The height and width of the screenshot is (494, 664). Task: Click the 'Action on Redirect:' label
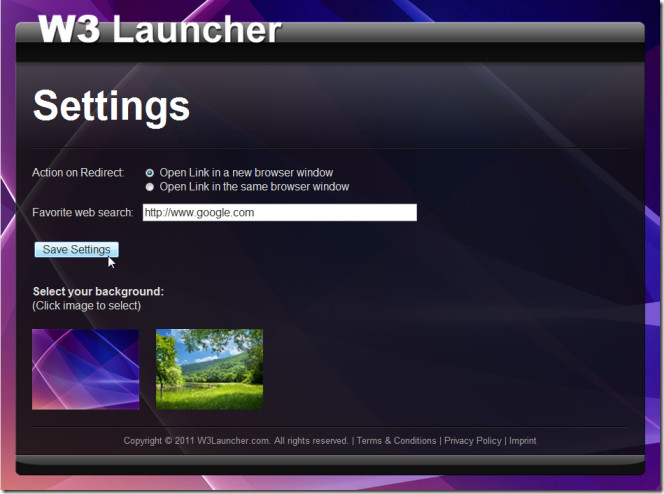point(78,173)
